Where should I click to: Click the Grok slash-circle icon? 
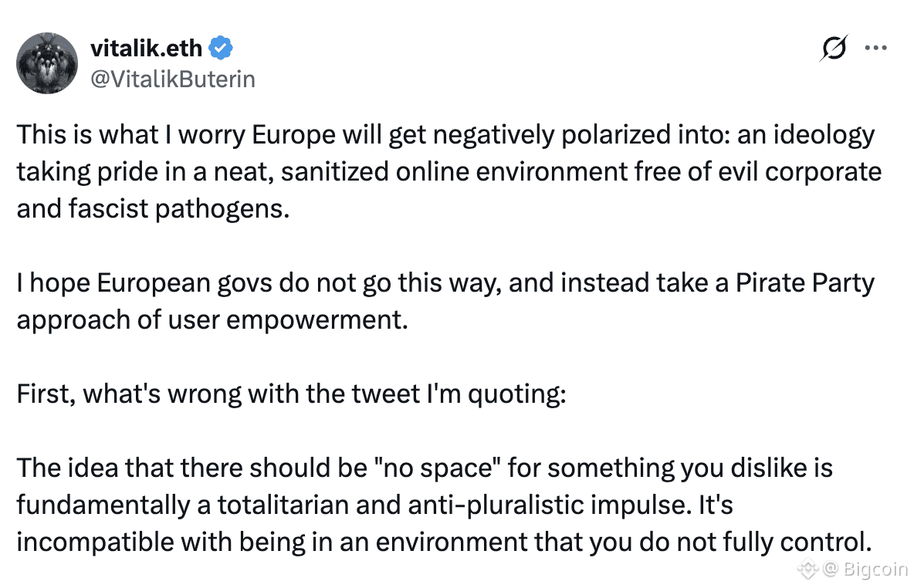[x=835, y=48]
